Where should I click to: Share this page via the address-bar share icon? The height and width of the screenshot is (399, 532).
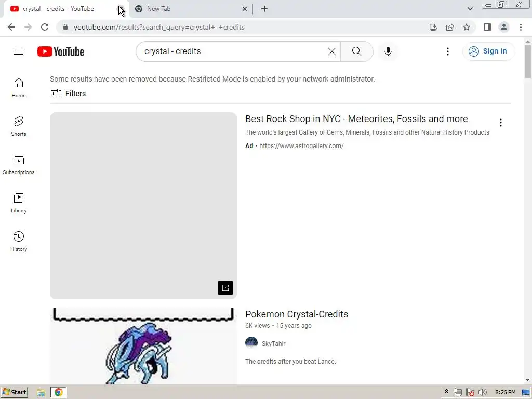450,27
